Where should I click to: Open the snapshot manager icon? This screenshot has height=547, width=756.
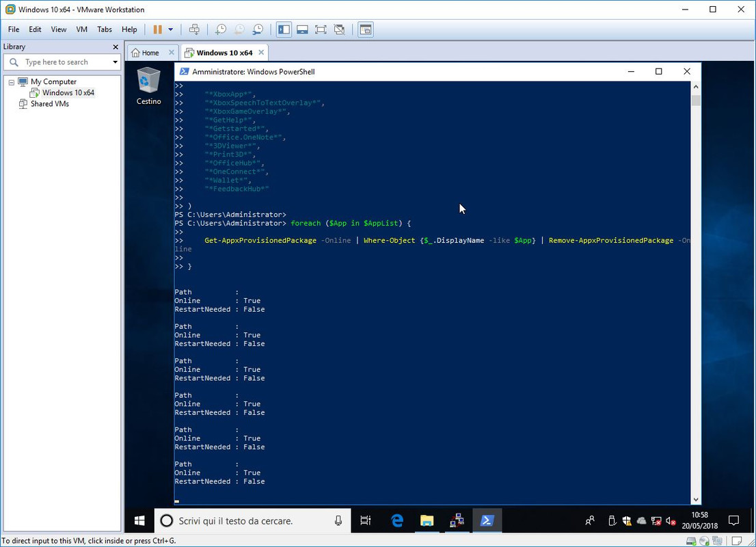coord(258,29)
